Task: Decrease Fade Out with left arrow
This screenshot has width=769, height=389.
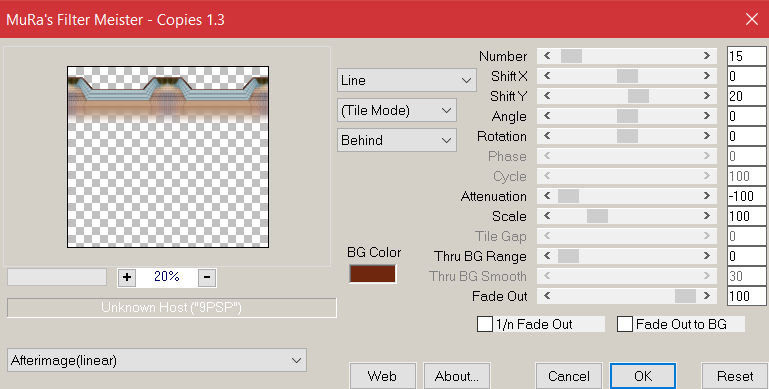Action: click(x=547, y=296)
